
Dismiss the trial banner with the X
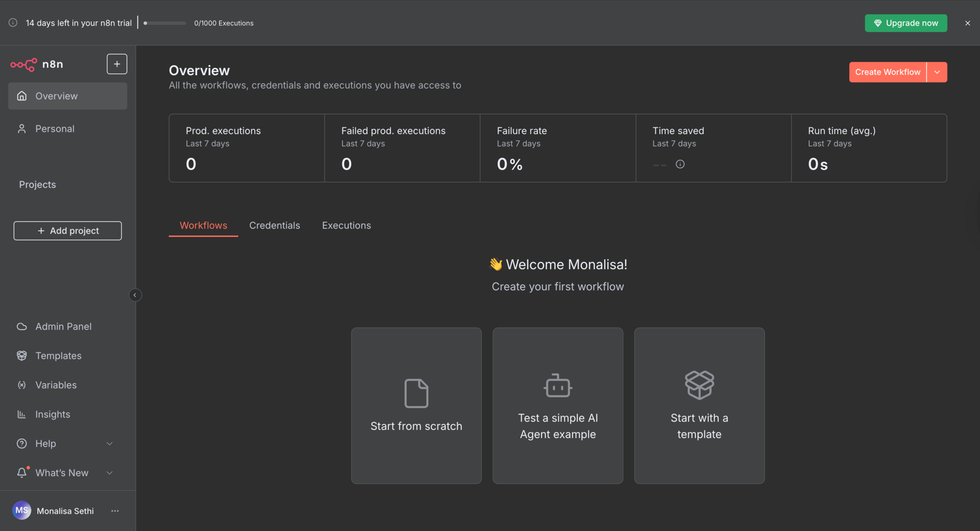tap(967, 23)
